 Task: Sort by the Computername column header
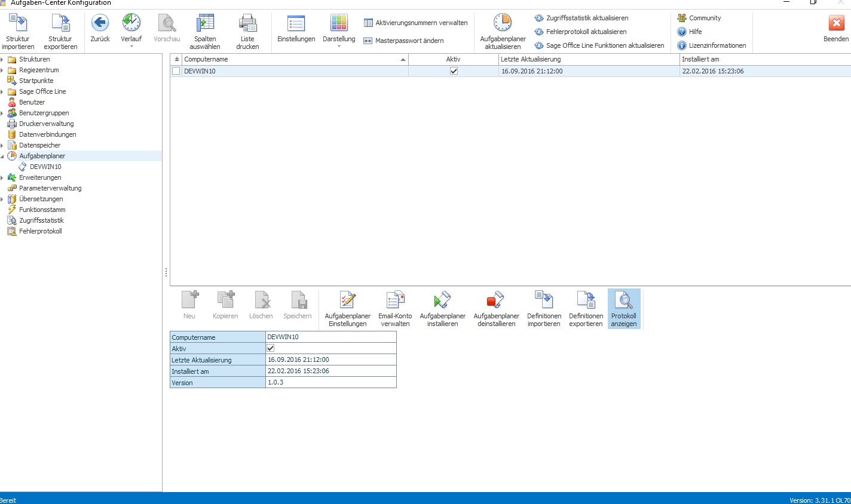[295, 59]
